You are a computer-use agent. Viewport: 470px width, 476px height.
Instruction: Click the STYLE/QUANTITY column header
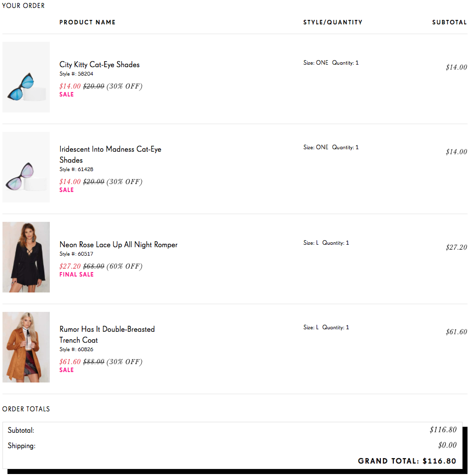point(333,22)
